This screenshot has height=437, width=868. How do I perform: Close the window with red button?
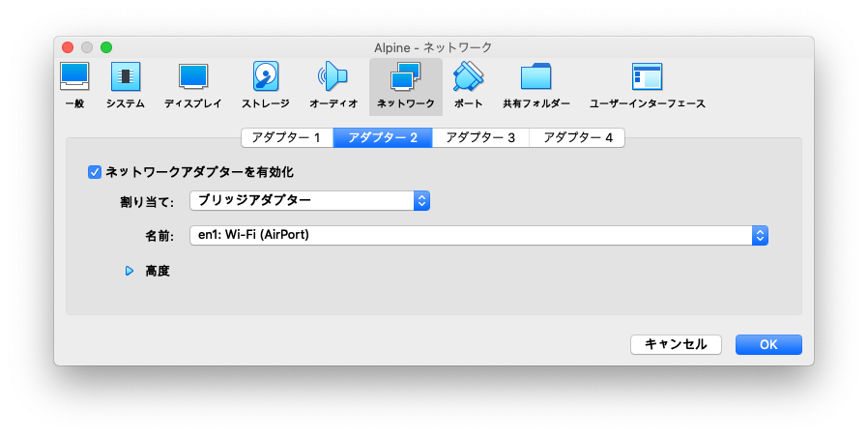tap(68, 47)
